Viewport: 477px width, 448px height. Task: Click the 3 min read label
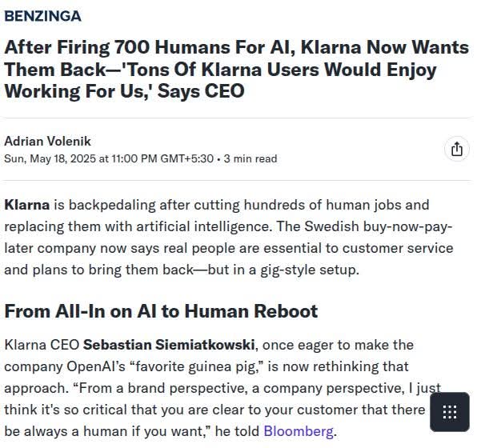(251, 158)
